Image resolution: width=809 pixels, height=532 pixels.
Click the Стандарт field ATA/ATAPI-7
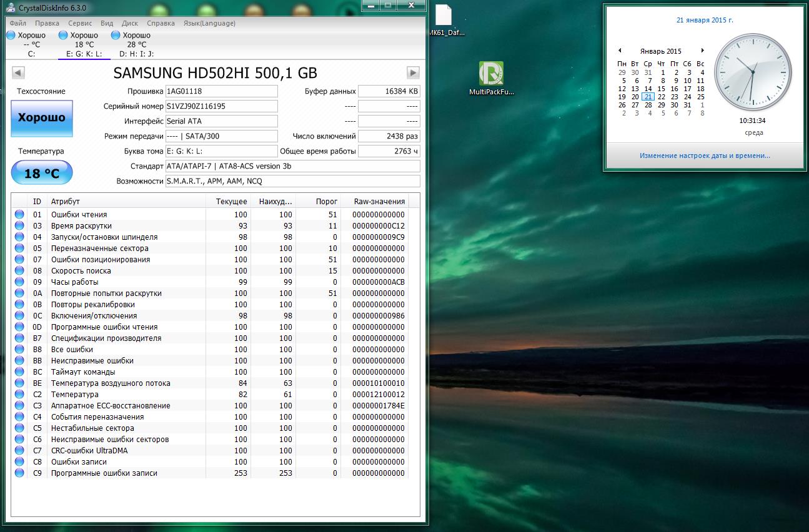pos(292,166)
